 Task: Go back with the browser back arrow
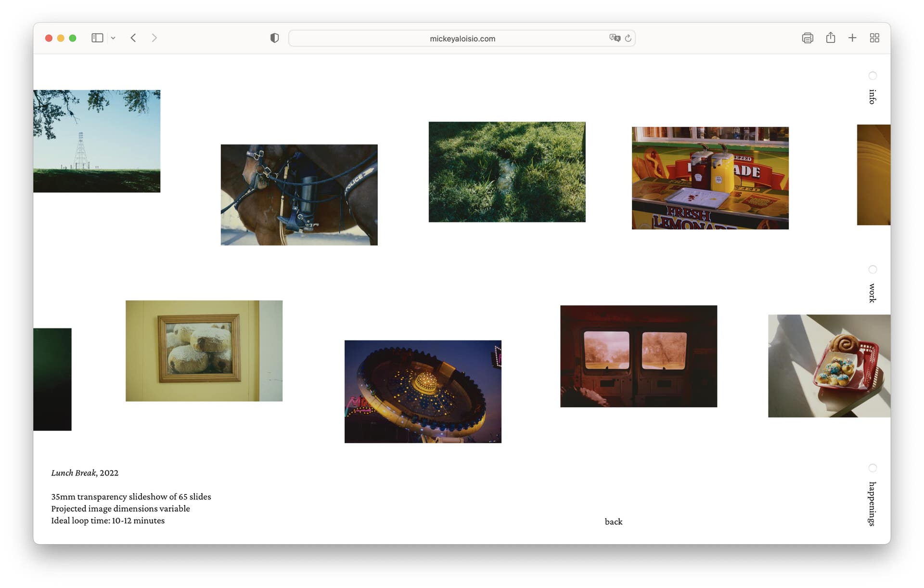[133, 38]
